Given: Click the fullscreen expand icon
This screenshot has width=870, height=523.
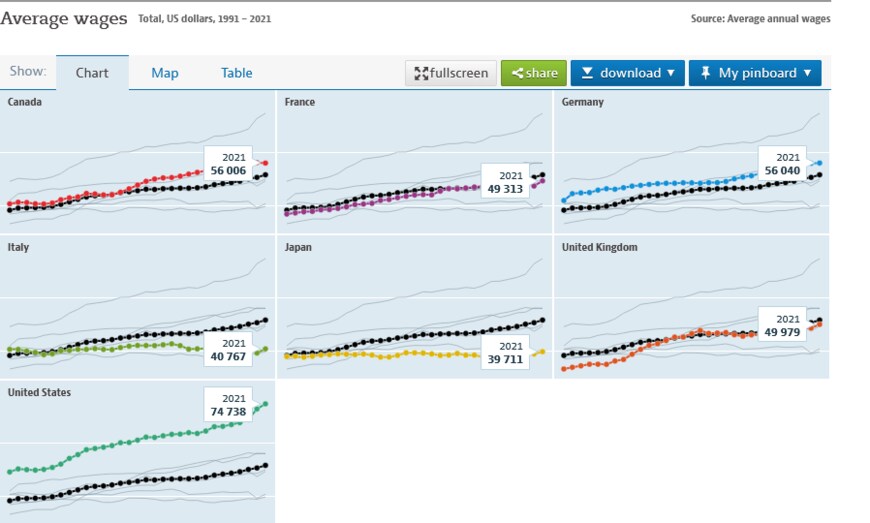Looking at the screenshot, I should pos(421,73).
